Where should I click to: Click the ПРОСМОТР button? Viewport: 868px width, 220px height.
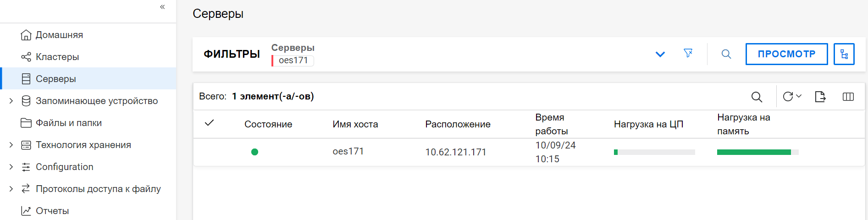[786, 54]
